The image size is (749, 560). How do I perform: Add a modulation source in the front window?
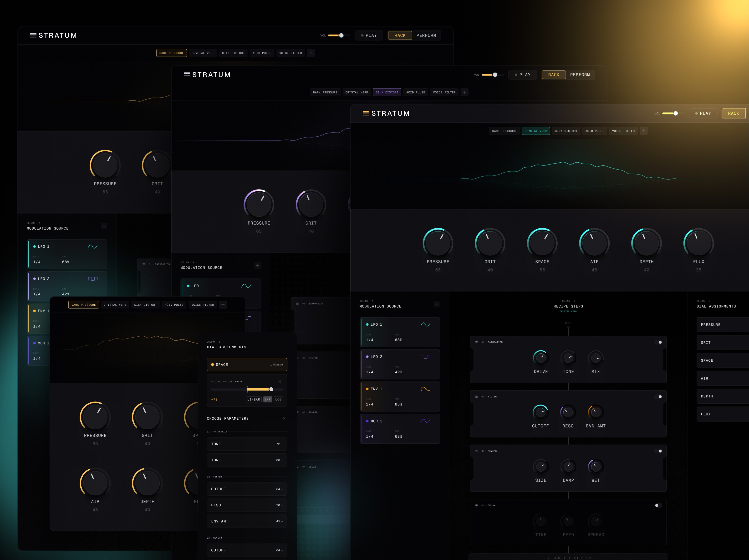[437, 304]
